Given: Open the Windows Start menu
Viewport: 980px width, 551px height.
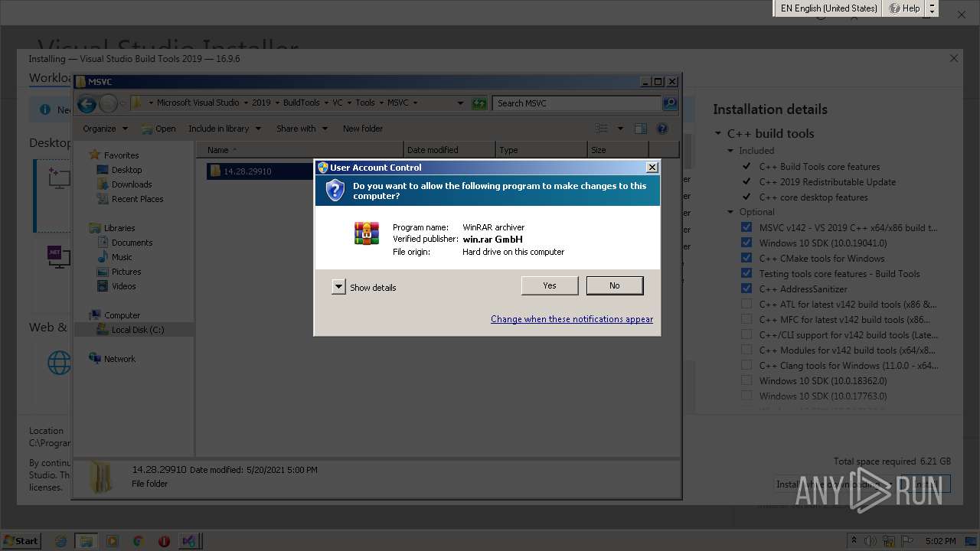Looking at the screenshot, I should (21, 540).
